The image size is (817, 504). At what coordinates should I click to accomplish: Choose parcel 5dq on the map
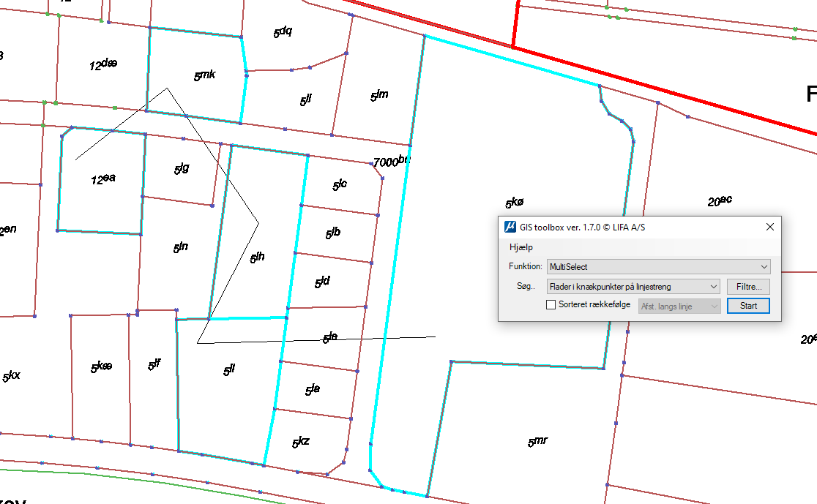(x=283, y=32)
